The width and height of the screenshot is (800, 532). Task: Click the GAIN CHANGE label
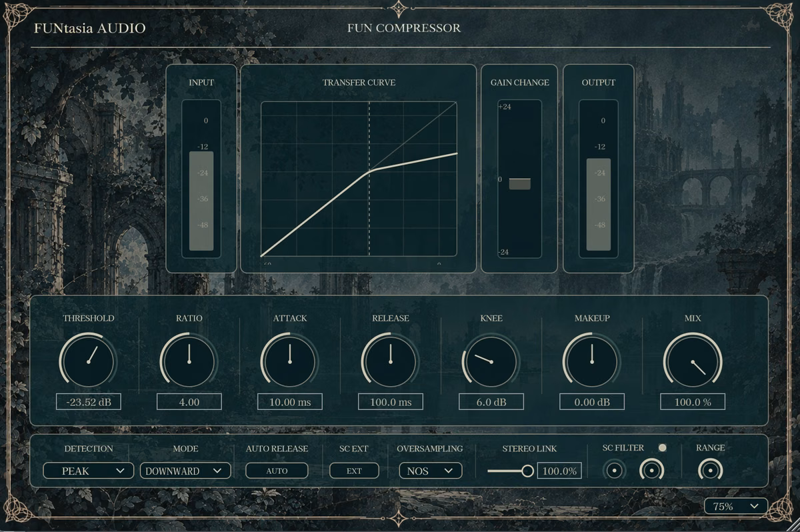coord(520,83)
